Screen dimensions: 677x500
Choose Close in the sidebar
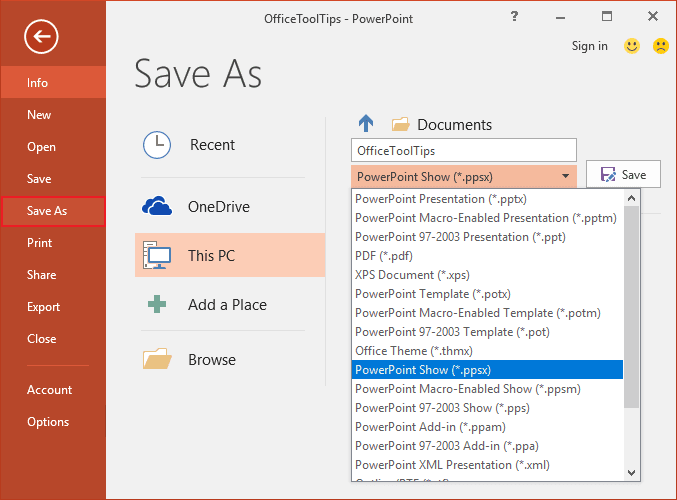(53, 339)
